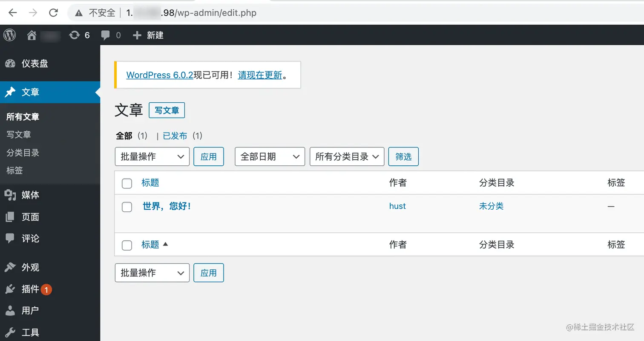Open 分类目录 in the sidebar submenu

click(23, 153)
